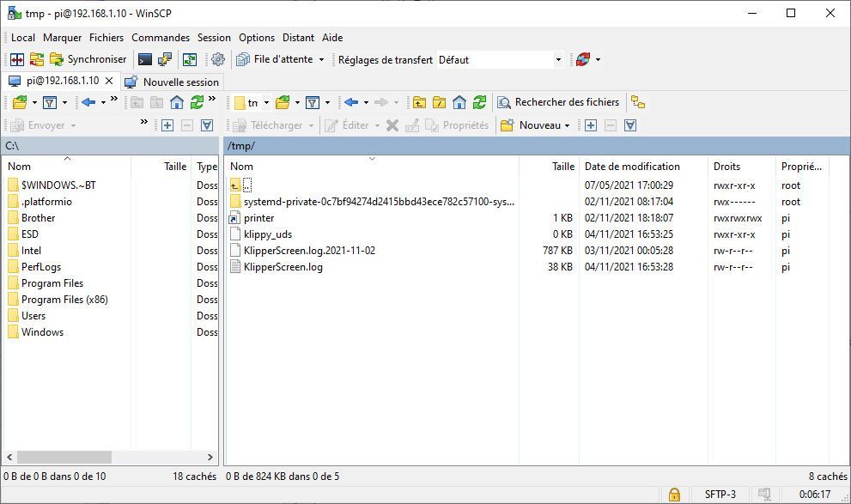Go to remote parent directory icon

pos(419,102)
